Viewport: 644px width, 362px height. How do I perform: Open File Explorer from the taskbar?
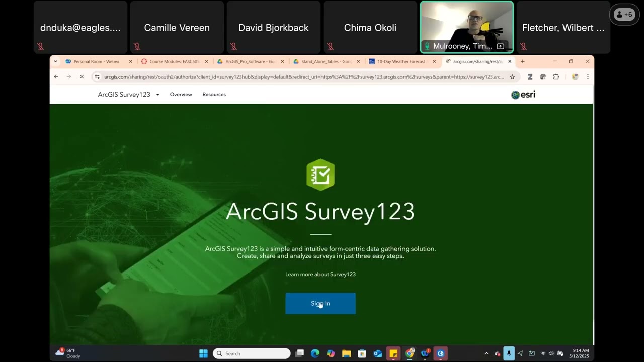click(347, 353)
